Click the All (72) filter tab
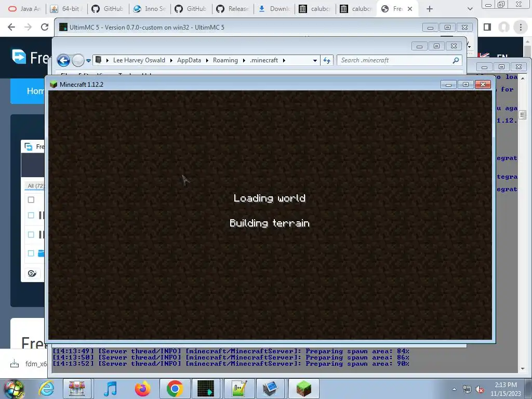The height and width of the screenshot is (399, 532). (36, 185)
